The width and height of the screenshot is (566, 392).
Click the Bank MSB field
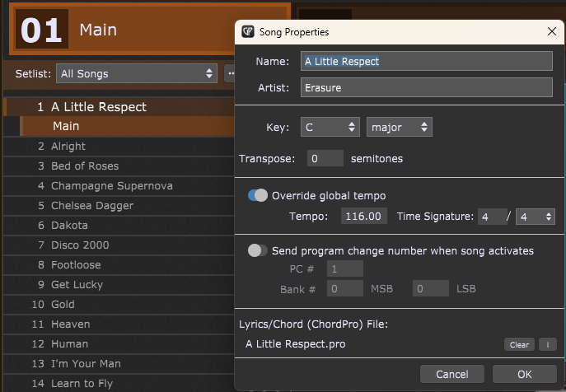(x=344, y=288)
